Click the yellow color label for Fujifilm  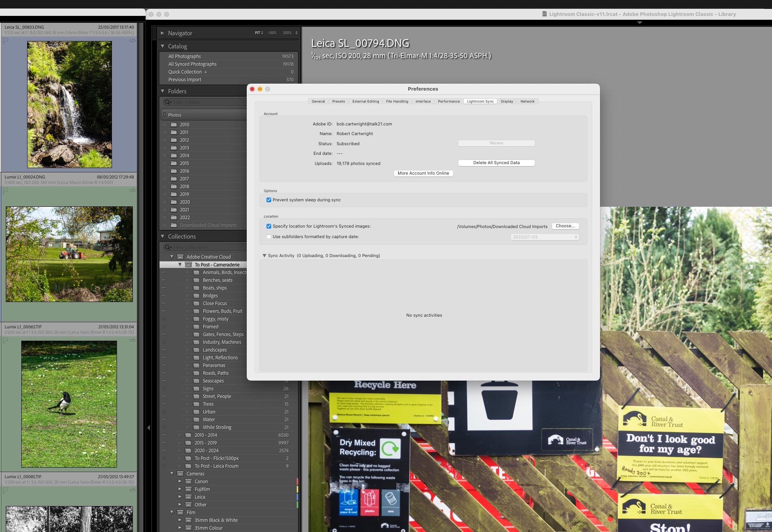tap(297, 489)
